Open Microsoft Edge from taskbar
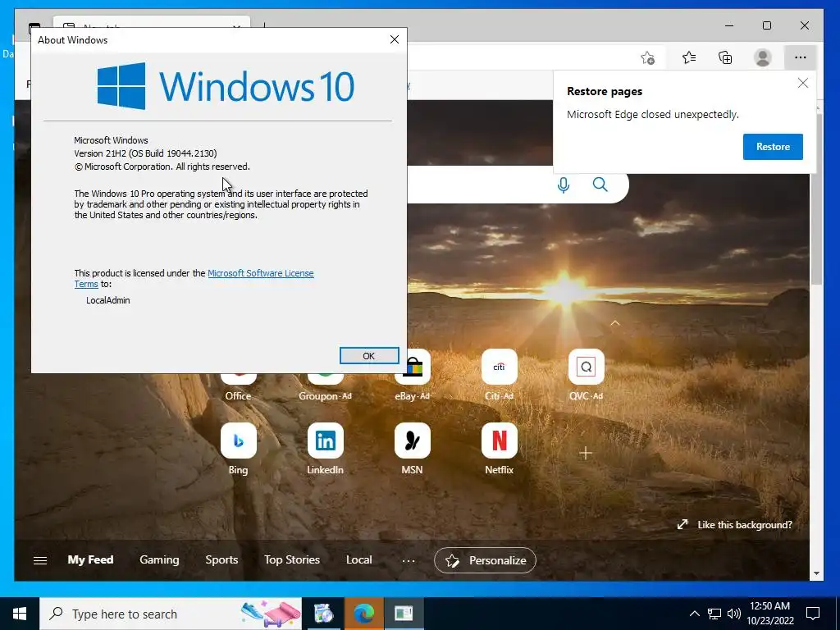Viewport: 840px width, 630px height. pyautogui.click(x=363, y=614)
